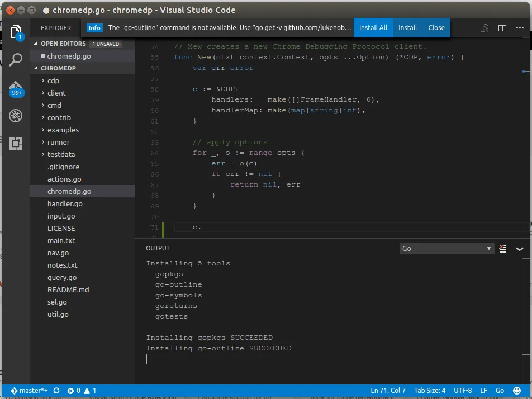The height and width of the screenshot is (399, 532).
Task: Open the Debug view
Action: coord(16,116)
